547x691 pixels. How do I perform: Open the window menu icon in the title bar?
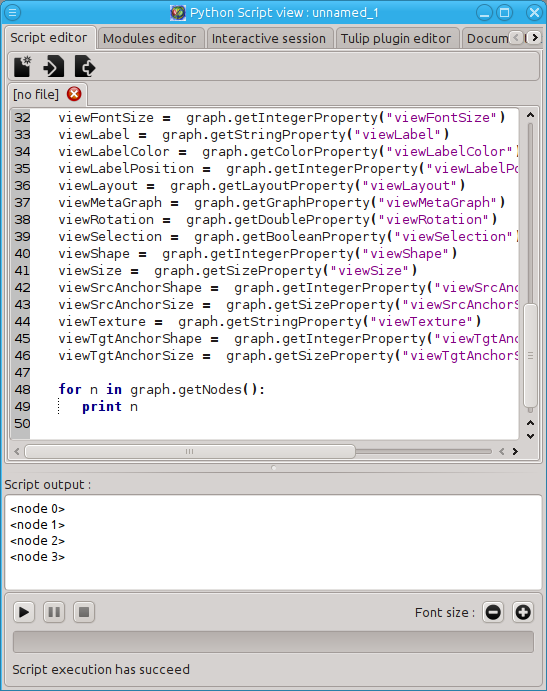(12, 12)
